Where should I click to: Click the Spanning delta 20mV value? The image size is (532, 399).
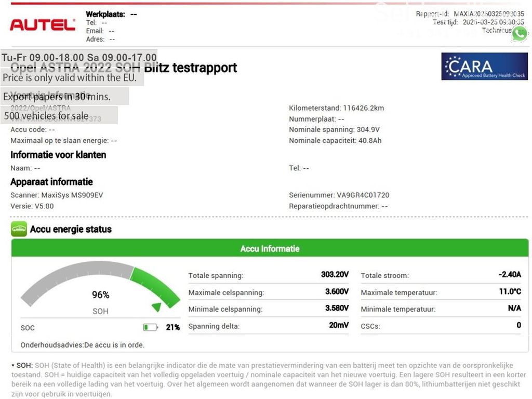[338, 326]
